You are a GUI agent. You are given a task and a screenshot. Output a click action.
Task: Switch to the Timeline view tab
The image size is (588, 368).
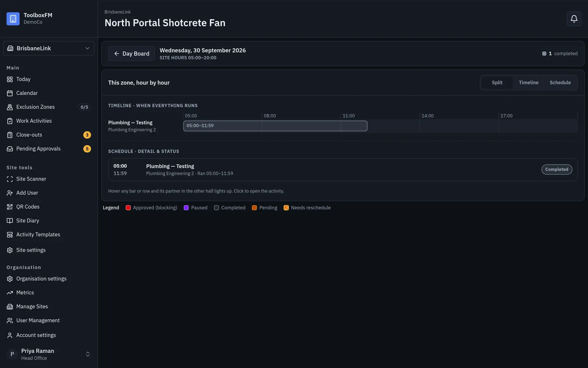pyautogui.click(x=528, y=83)
